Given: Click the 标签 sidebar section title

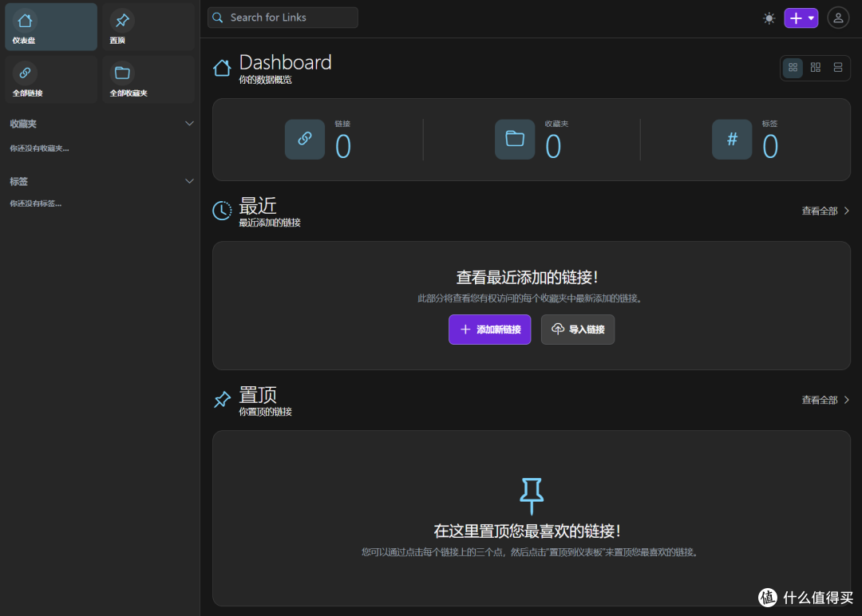Looking at the screenshot, I should click(x=18, y=181).
